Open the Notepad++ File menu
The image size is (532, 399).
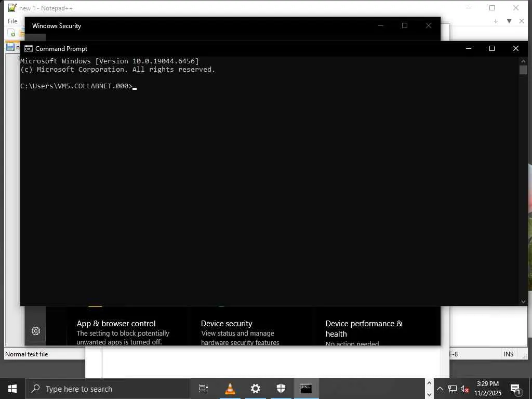pos(12,21)
